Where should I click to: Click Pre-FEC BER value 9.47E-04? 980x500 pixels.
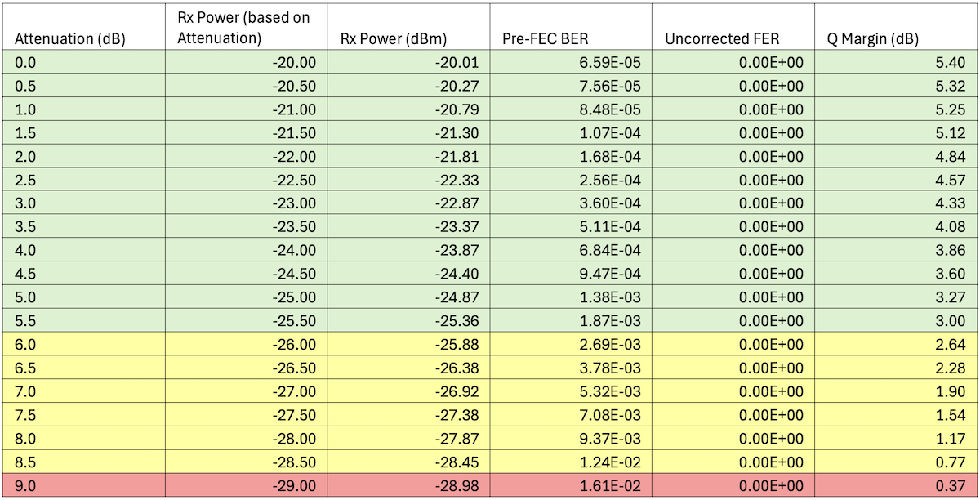572,273
